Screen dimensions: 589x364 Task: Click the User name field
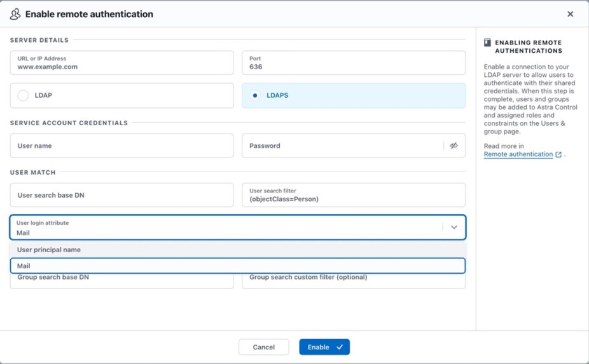(x=121, y=145)
